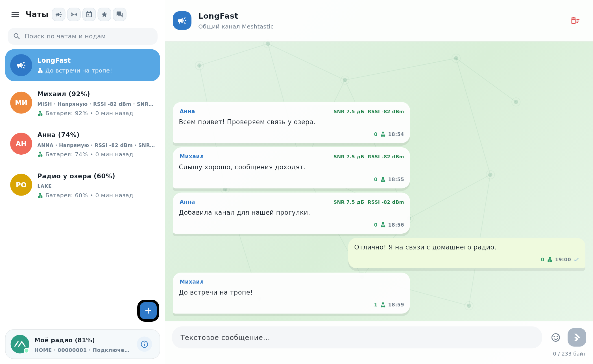The height and width of the screenshot is (364, 593).
Task: Click message 'Добавила канал для нашей прогулки.'
Action: 291,213
